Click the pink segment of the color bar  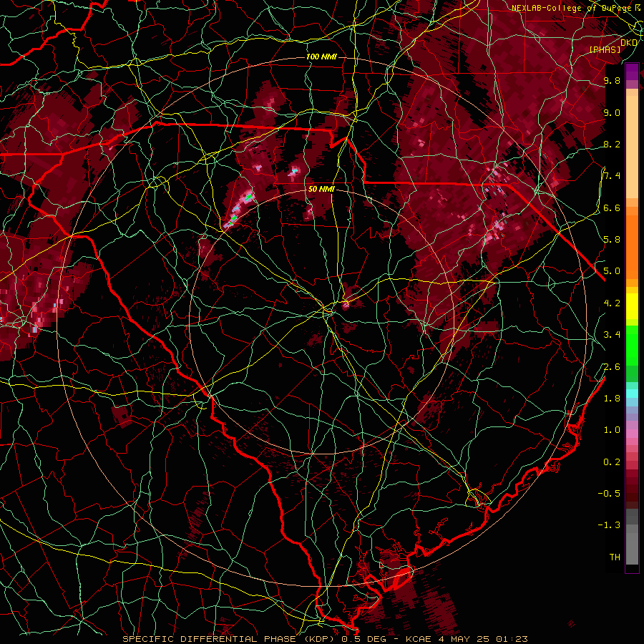point(632,434)
